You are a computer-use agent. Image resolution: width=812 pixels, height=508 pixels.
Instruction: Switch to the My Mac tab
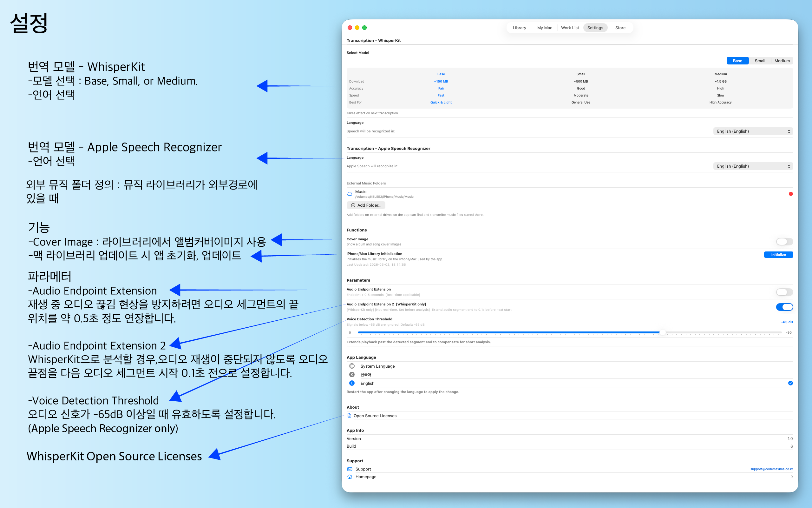pyautogui.click(x=545, y=28)
